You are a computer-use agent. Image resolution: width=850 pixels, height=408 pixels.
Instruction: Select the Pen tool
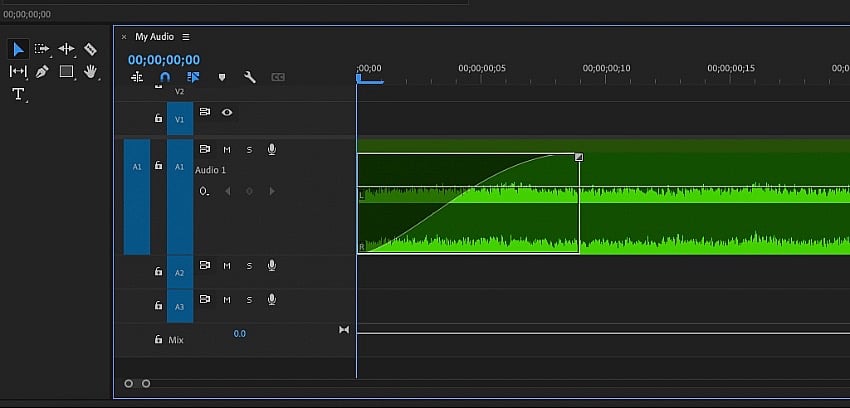(42, 72)
